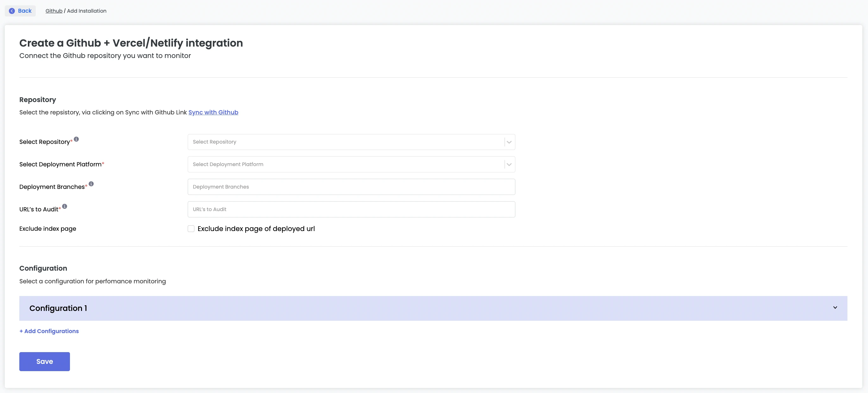Click the Back navigation icon
868x393 pixels.
coord(12,10)
